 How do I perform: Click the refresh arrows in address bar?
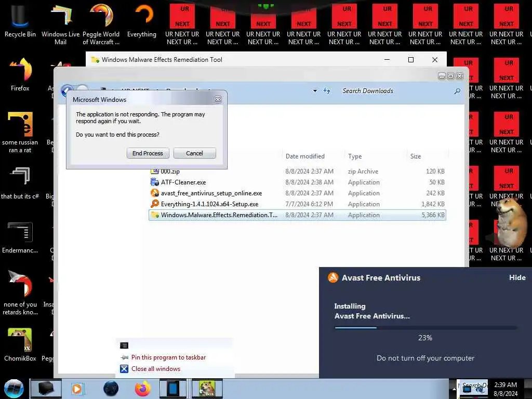pyautogui.click(x=327, y=91)
